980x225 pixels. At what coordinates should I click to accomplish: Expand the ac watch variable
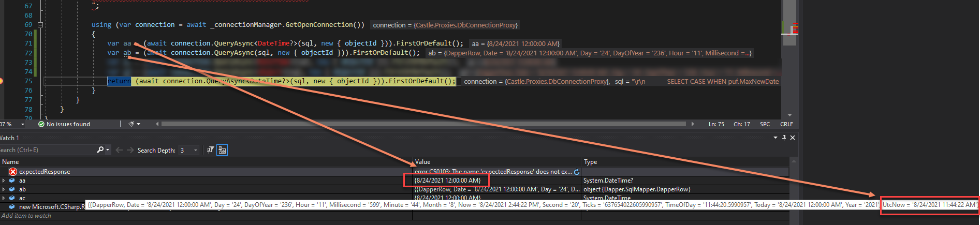[4, 198]
